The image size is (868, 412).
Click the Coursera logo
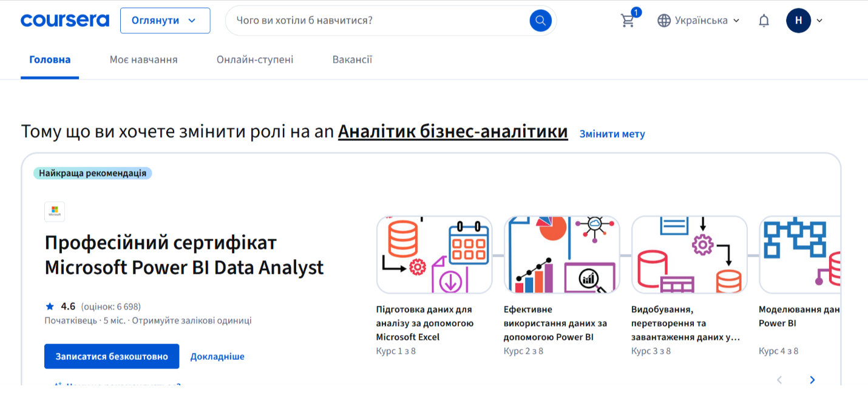(65, 21)
